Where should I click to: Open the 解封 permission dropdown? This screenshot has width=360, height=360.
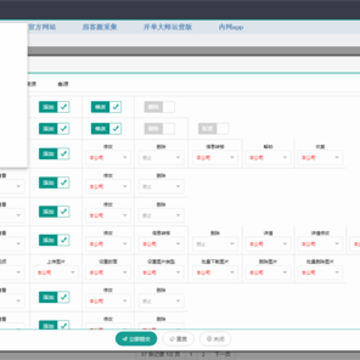tap(268, 158)
